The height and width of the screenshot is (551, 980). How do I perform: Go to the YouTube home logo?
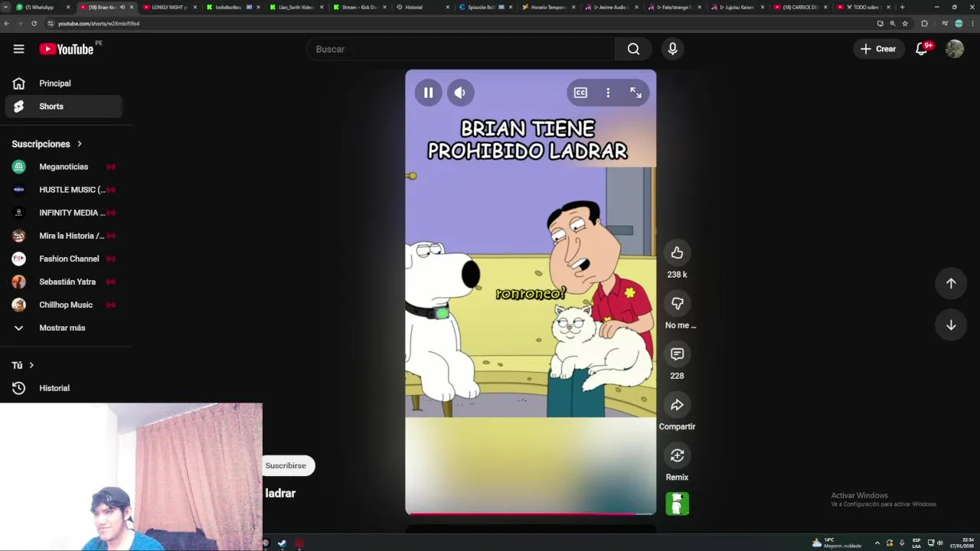[x=67, y=49]
